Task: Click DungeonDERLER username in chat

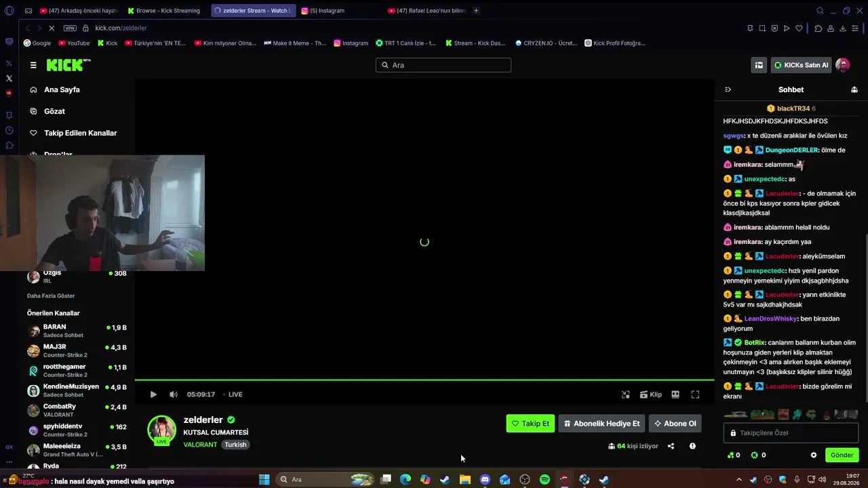Action: point(791,150)
